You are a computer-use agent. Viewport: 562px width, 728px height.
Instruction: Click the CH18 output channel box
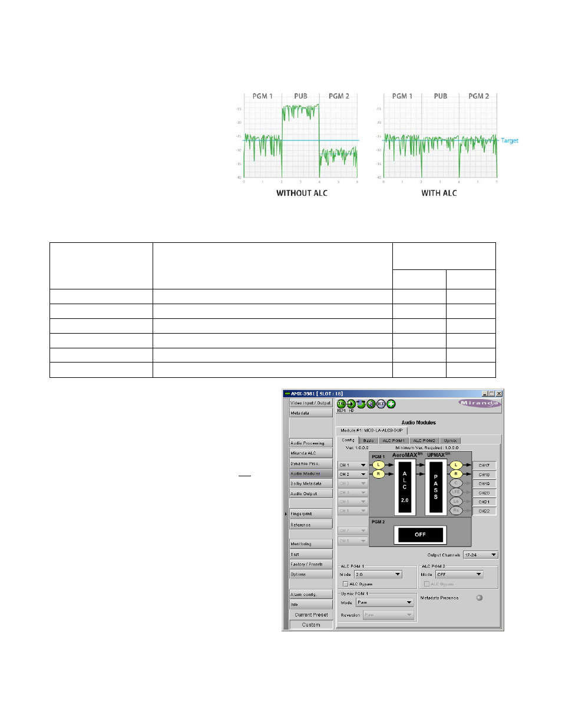[x=484, y=475]
